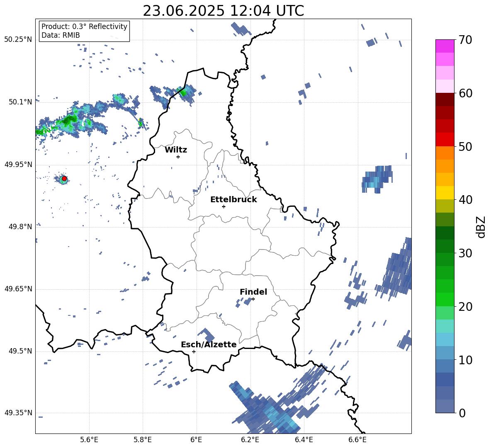
Task: Click the 6.2°E longitude tick label
Action: pyautogui.click(x=250, y=440)
